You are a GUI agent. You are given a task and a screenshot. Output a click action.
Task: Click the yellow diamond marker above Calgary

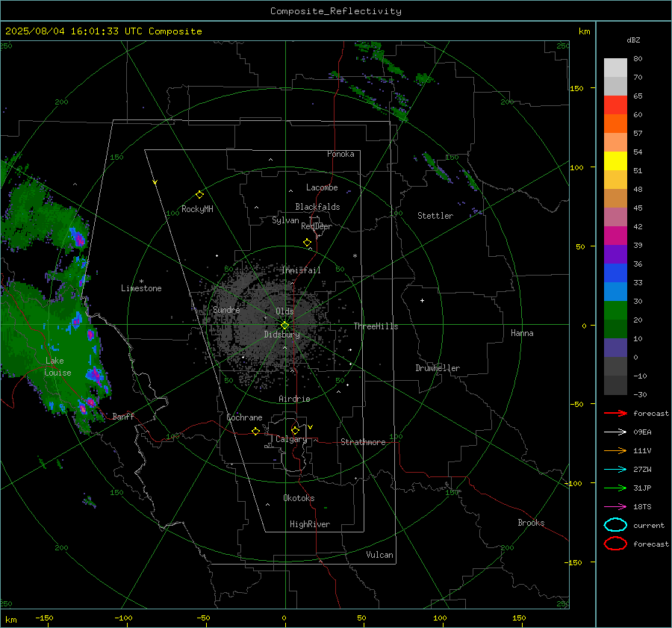coord(295,430)
